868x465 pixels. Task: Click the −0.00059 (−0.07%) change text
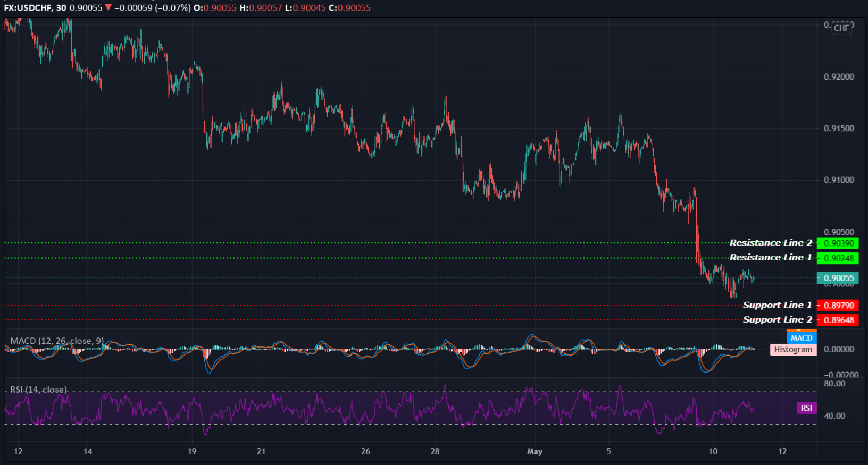click(153, 8)
